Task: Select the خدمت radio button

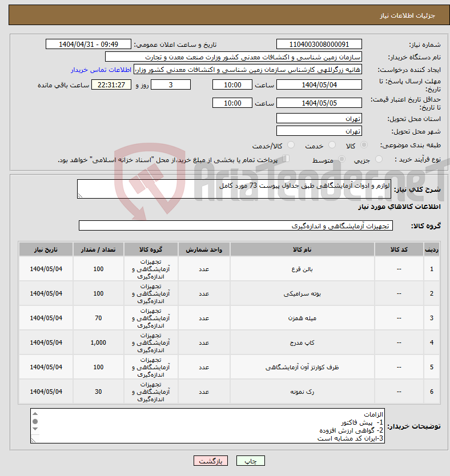Action: [332, 145]
